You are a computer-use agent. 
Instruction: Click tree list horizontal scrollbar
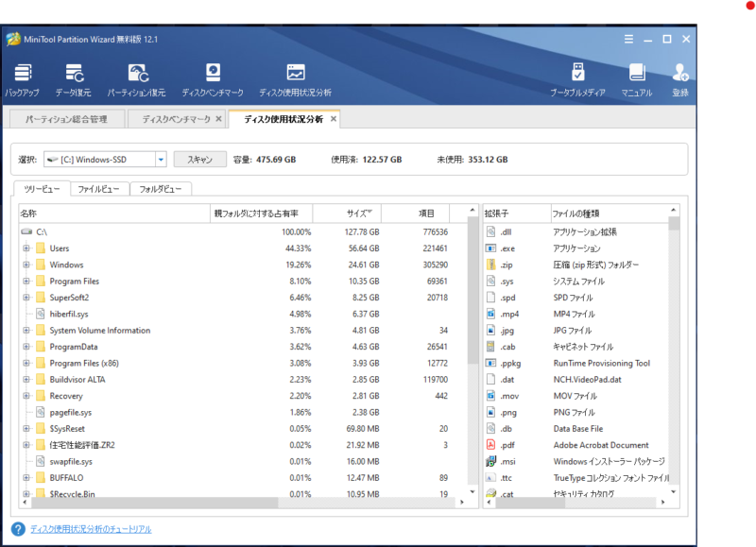coord(154,503)
